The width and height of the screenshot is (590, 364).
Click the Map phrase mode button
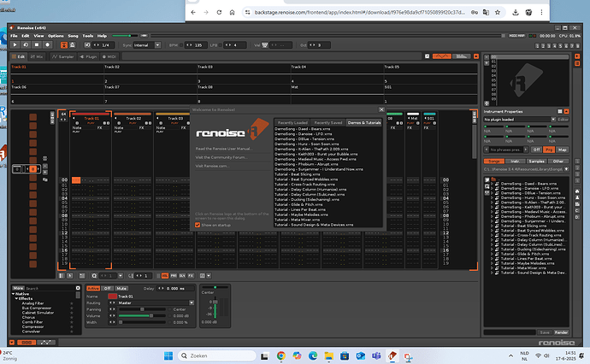(562, 150)
